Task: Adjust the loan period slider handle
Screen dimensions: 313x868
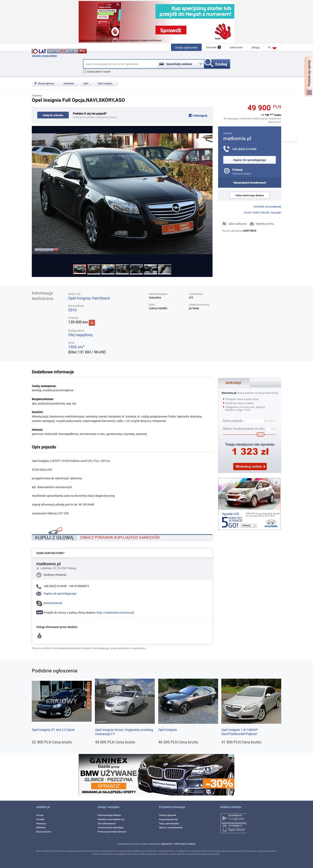Action: (x=261, y=434)
